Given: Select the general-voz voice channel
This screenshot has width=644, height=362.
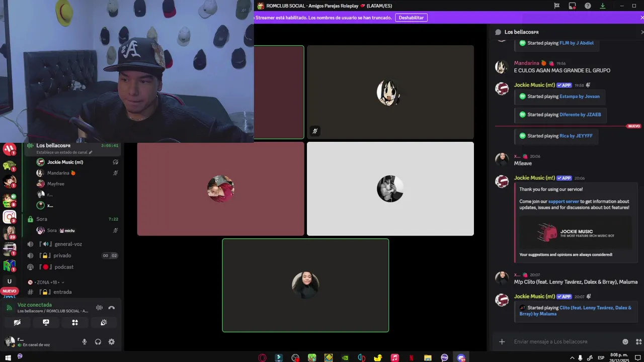Looking at the screenshot, I should coord(73,244).
